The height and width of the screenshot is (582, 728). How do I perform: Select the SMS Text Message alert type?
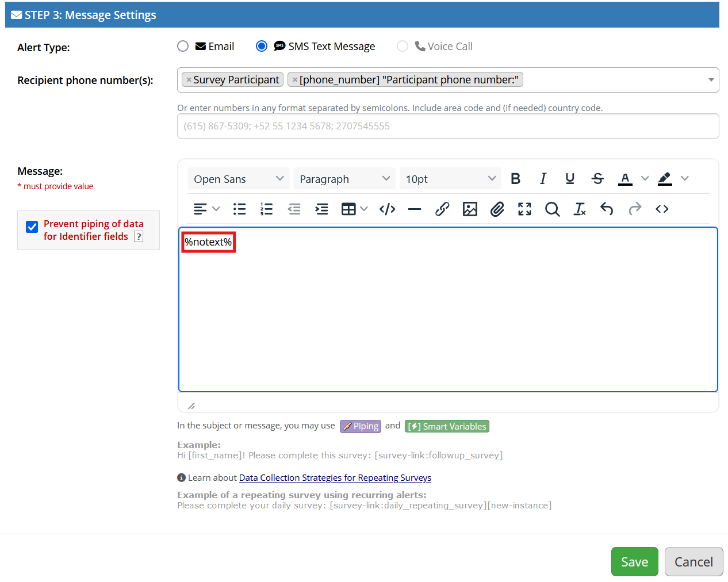pyautogui.click(x=262, y=46)
